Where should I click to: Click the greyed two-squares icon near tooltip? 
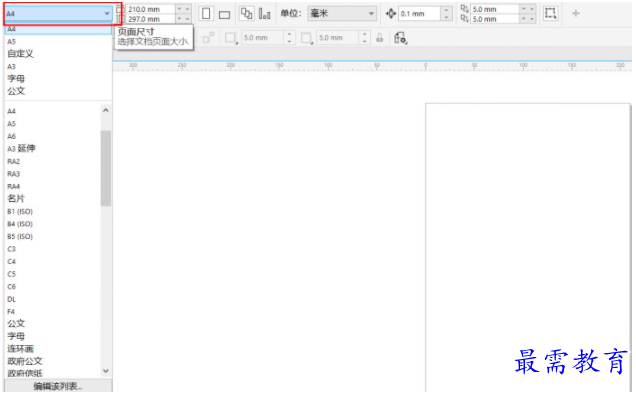[208, 38]
